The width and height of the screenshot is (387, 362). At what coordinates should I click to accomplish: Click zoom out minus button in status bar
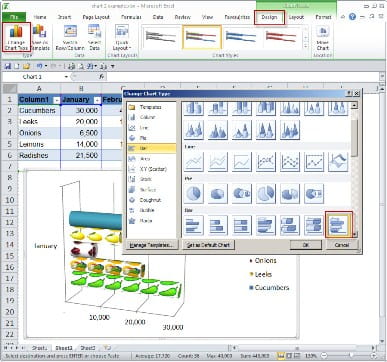[325, 356]
